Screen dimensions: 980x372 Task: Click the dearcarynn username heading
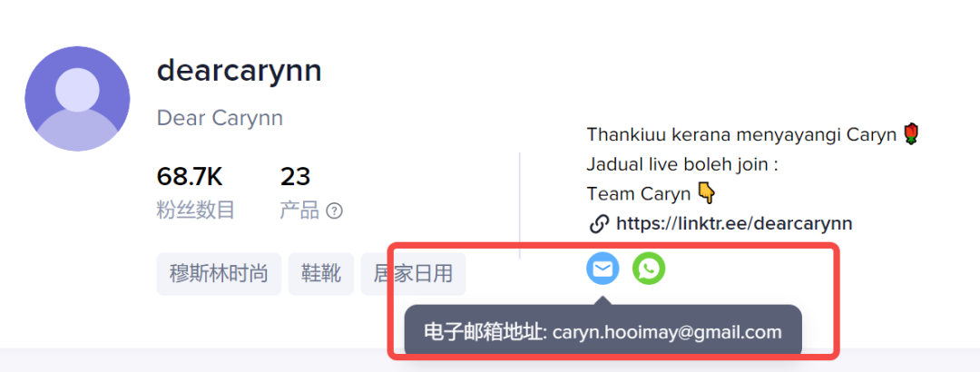(x=240, y=70)
